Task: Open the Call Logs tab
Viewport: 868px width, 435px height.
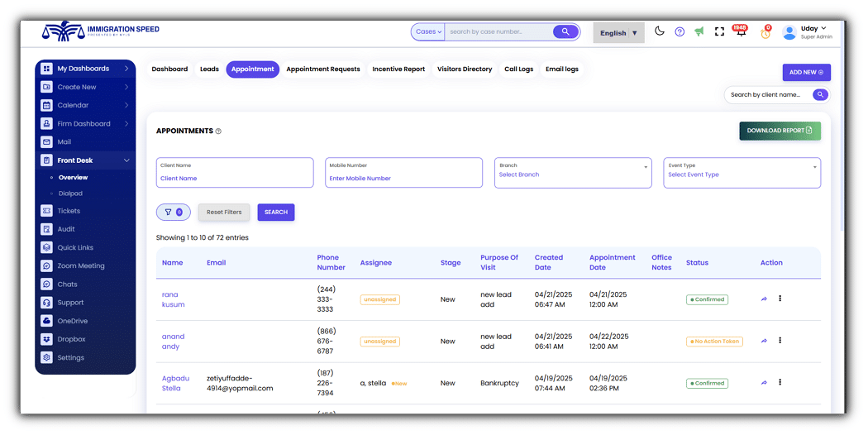Action: [518, 69]
